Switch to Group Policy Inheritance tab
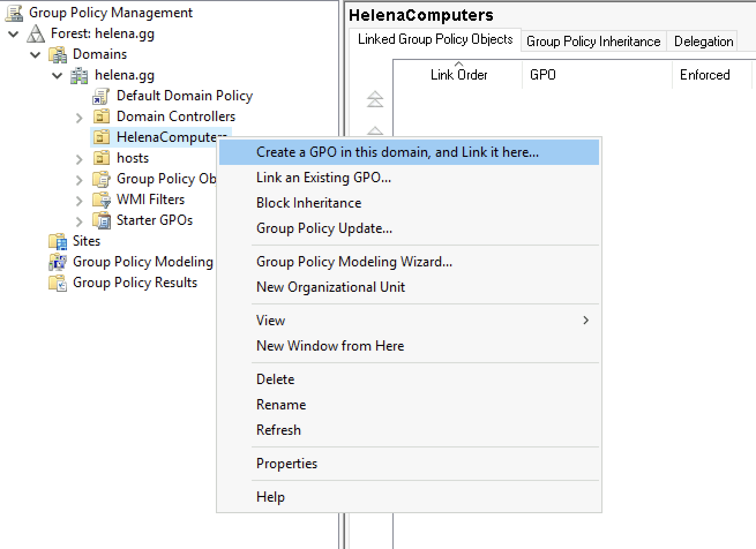This screenshot has height=549, width=756. click(593, 42)
